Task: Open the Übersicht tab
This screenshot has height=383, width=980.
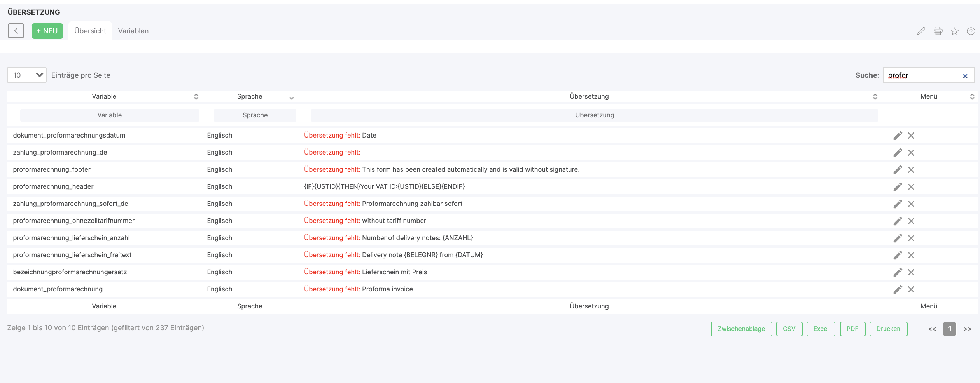Action: [90, 31]
